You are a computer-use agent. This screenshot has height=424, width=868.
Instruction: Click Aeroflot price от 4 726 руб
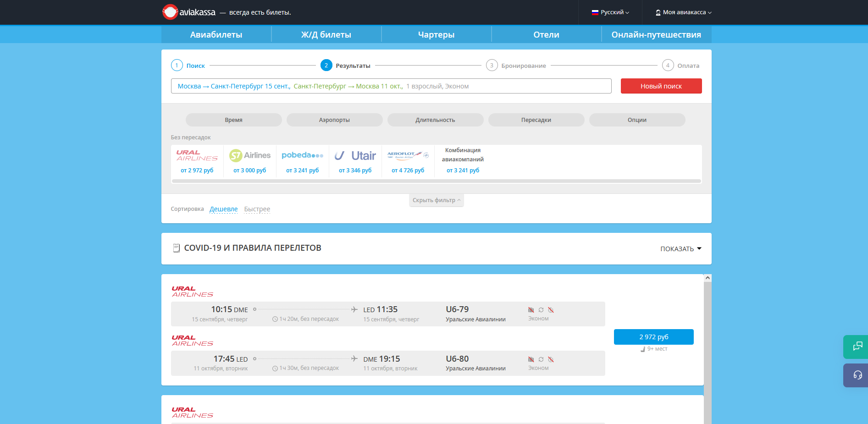point(408,170)
